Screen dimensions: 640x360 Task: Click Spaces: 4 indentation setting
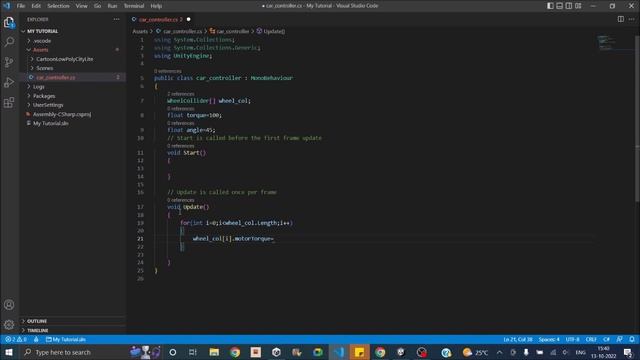tap(549, 340)
